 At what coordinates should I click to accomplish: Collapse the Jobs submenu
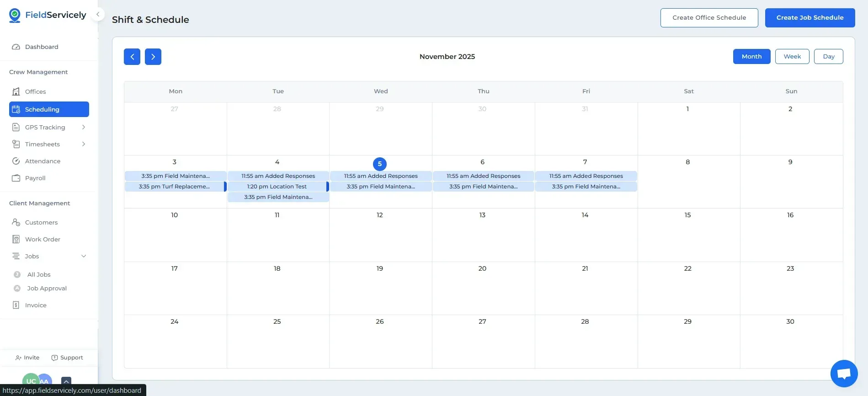point(83,256)
